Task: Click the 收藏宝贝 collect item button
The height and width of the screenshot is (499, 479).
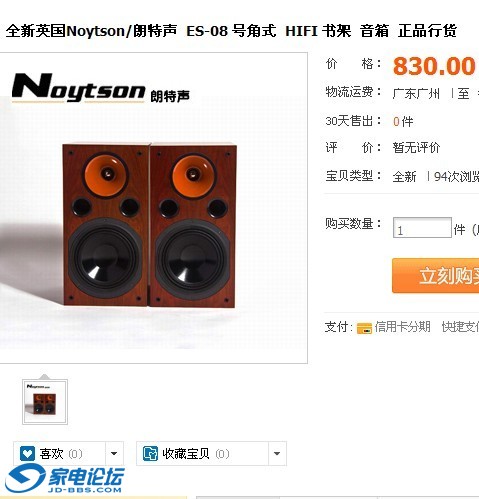Action: (x=202, y=454)
